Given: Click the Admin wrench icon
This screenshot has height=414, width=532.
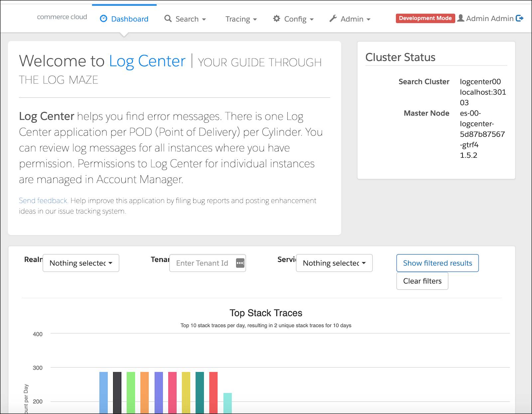Looking at the screenshot, I should (x=333, y=19).
